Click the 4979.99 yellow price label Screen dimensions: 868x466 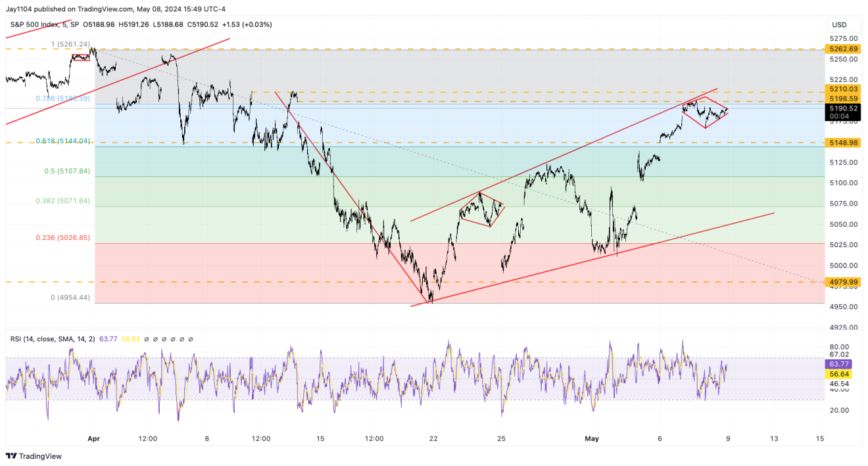[x=842, y=282]
